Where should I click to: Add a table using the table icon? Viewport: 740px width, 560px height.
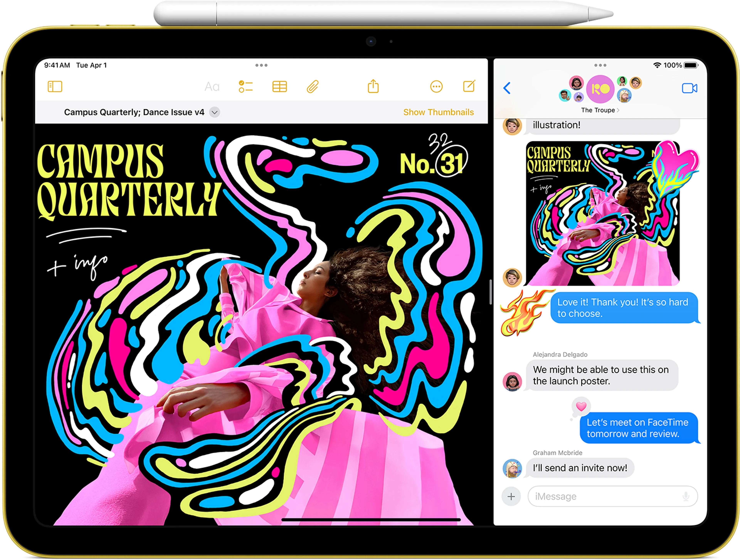click(x=279, y=87)
